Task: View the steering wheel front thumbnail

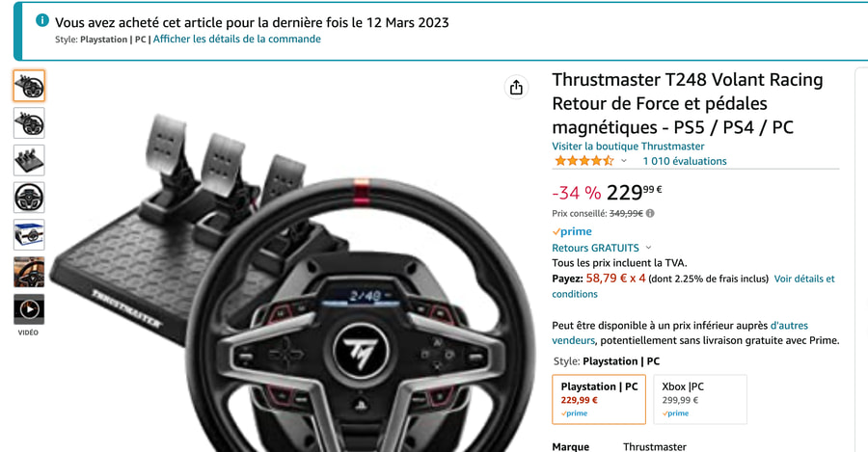Action: [29, 198]
